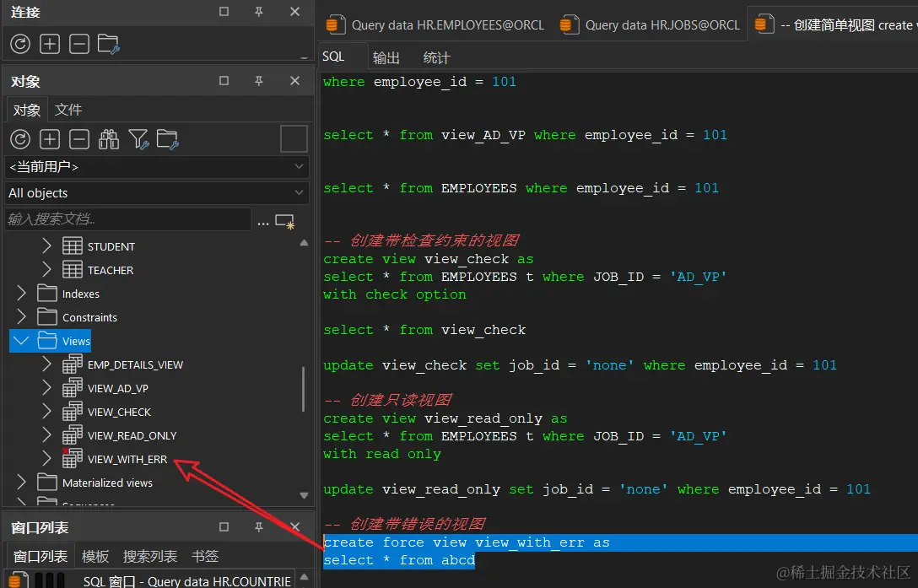Click 'with check option' line in editor

coord(395,294)
